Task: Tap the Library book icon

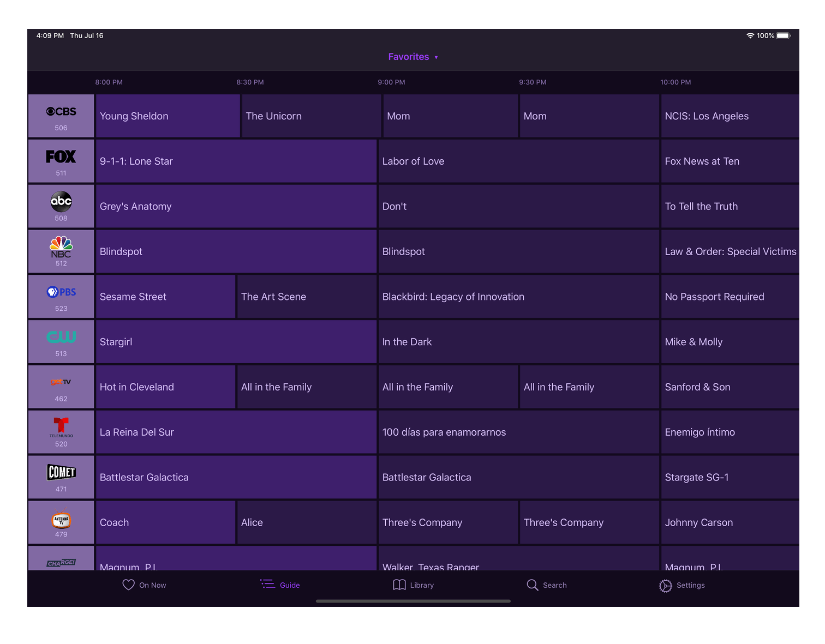Action: point(399,585)
